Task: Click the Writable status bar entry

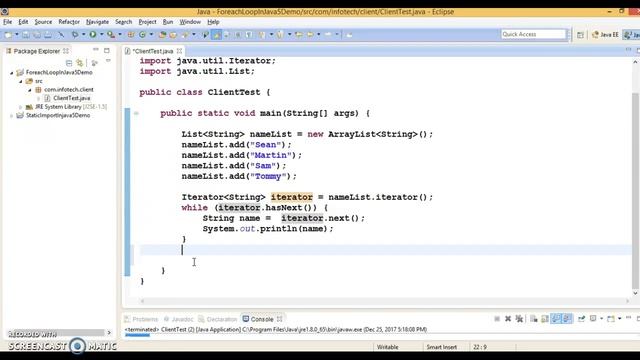Action: [x=387, y=347]
